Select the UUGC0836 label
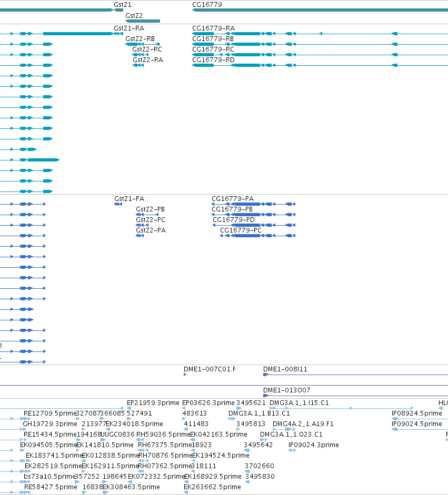This screenshot has height=495, width=448. tap(117, 435)
